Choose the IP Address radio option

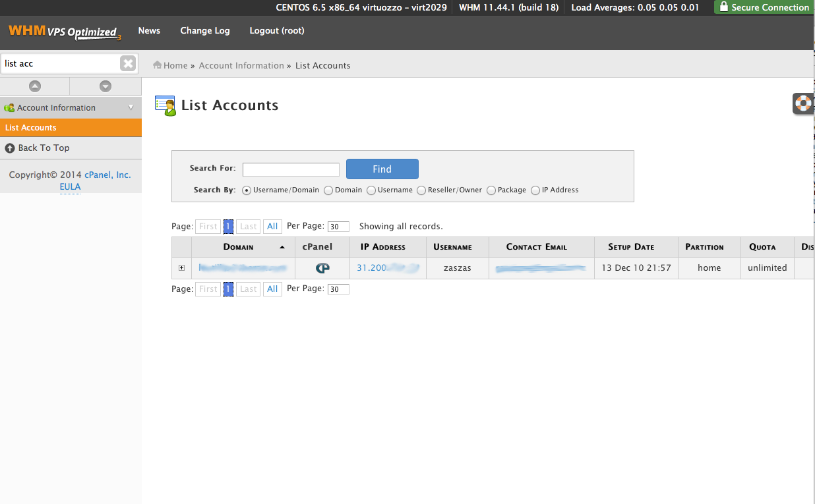click(535, 190)
